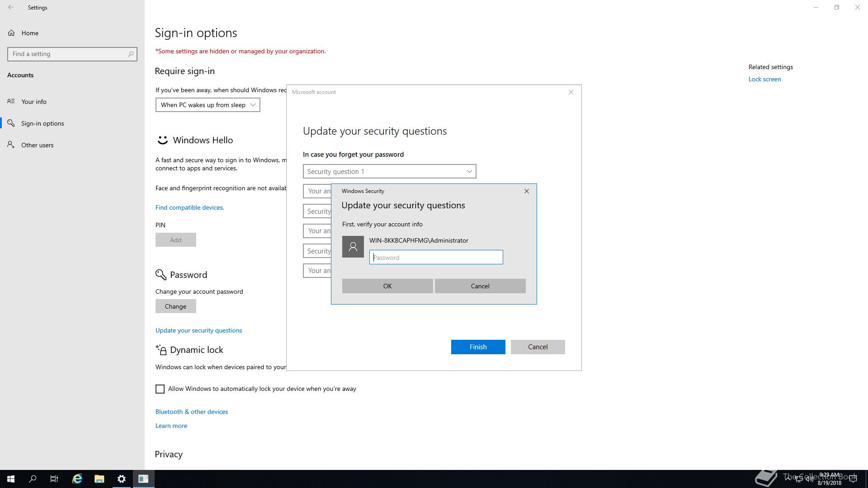The image size is (868, 488).
Task: Open the Other users page
Action: pos(37,145)
